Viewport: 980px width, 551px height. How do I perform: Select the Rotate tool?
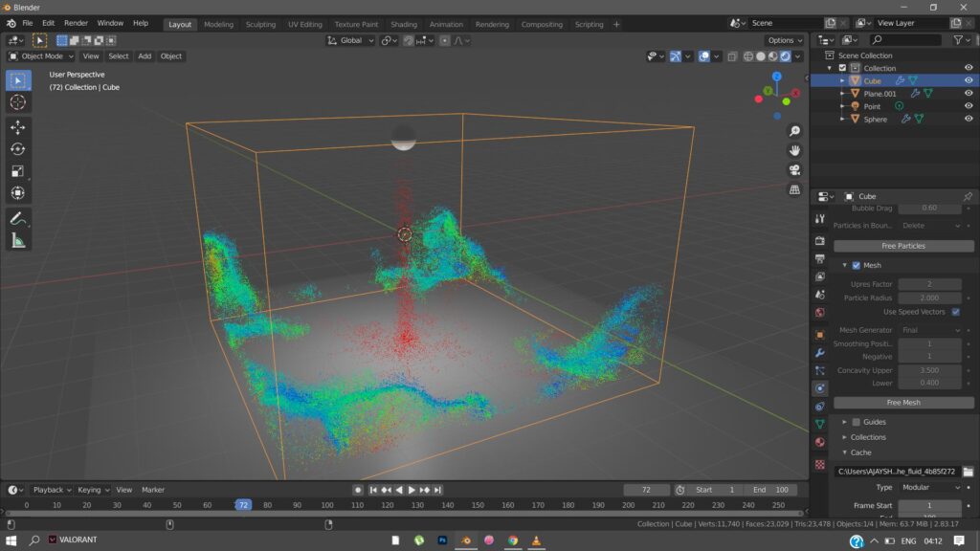click(x=18, y=149)
